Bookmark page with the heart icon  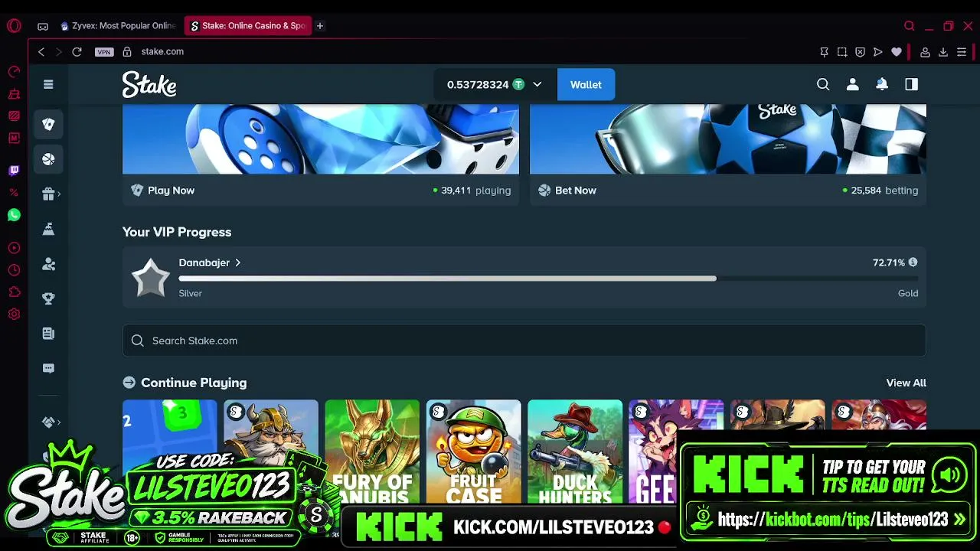pos(897,51)
